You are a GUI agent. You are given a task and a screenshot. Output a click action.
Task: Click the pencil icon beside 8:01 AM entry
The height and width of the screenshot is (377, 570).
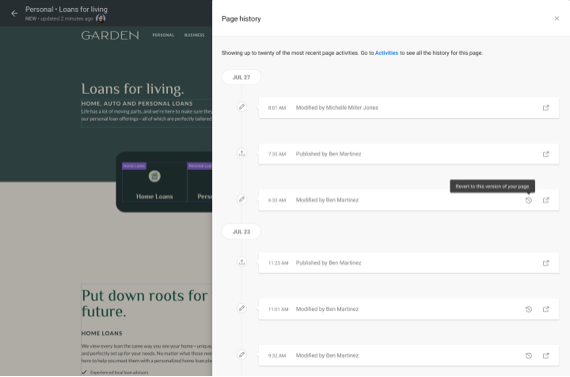(x=242, y=107)
